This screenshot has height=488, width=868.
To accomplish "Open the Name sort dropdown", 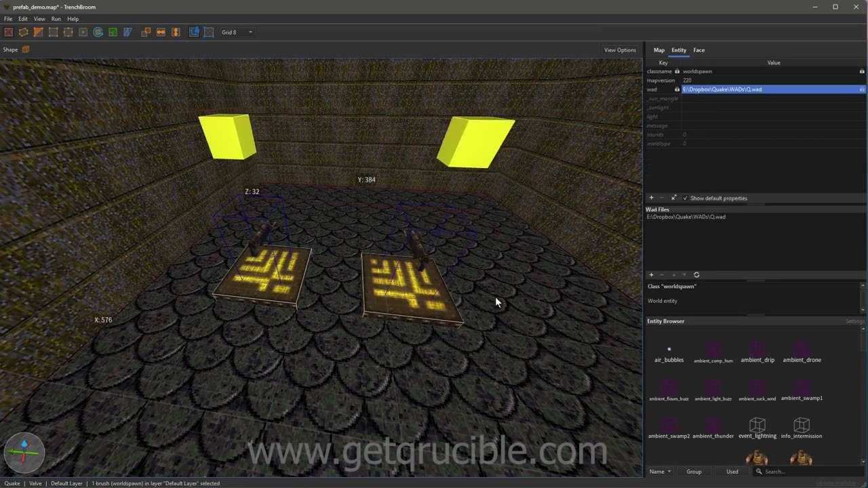I will click(660, 472).
